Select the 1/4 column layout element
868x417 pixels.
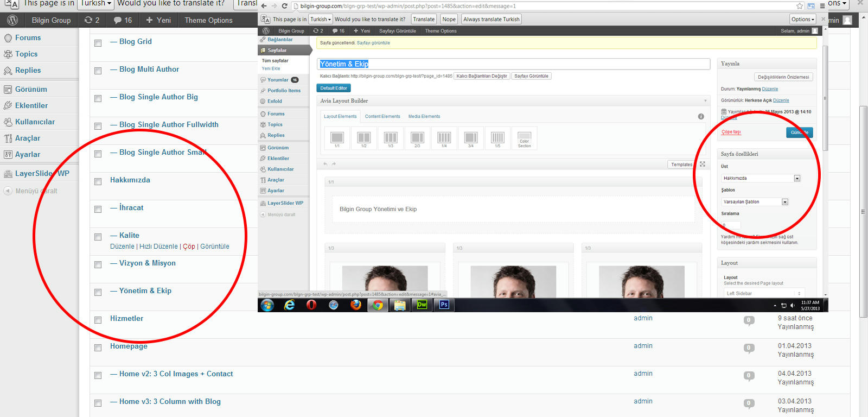pyautogui.click(x=444, y=138)
